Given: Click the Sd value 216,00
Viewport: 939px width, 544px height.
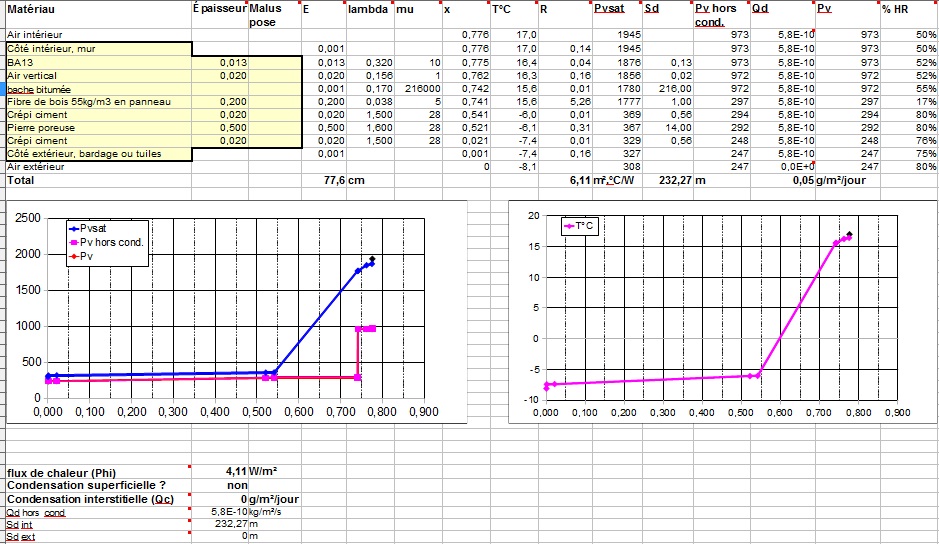Looking at the screenshot, I should [668, 89].
